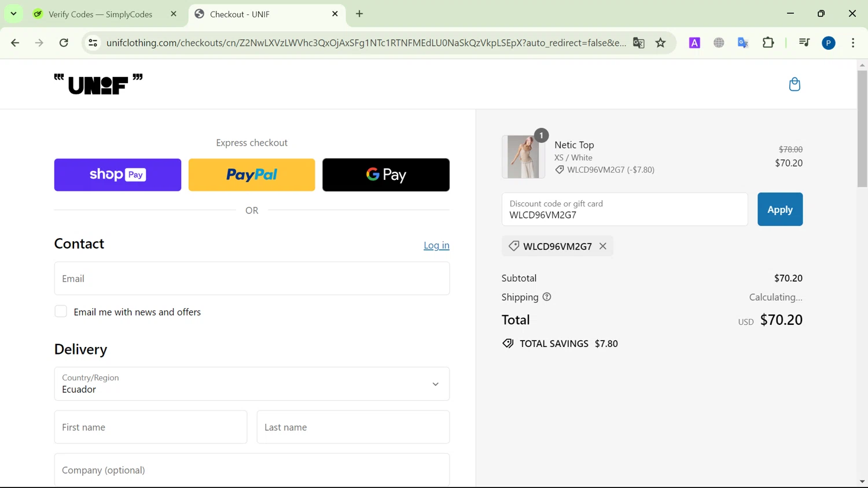Select the Checkout - UNIF tab

tap(266, 14)
